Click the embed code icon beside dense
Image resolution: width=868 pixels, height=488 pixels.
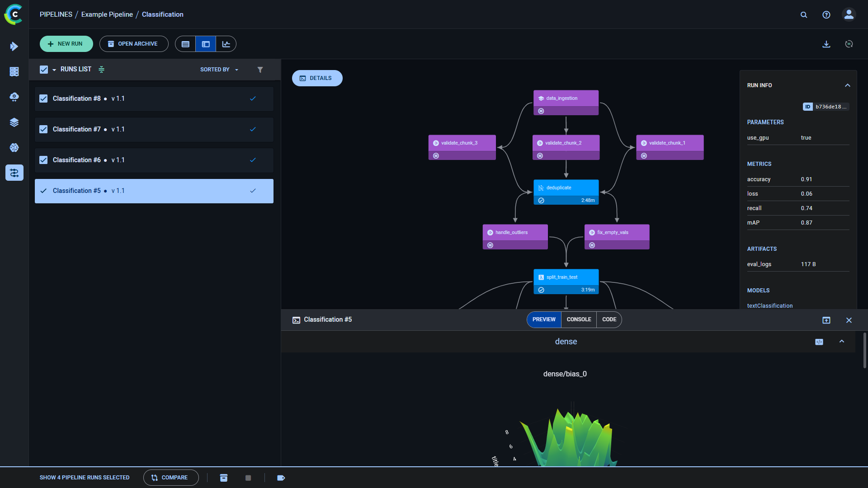[x=819, y=342]
